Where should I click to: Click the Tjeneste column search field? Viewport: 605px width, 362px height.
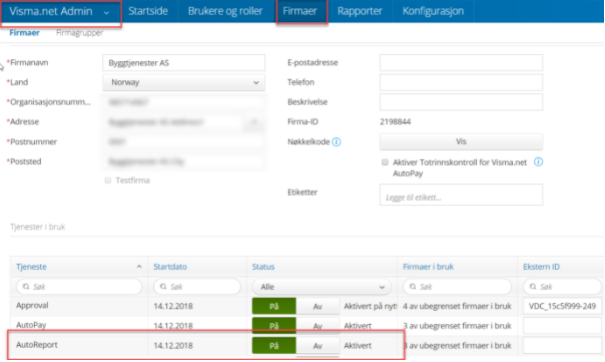(79, 287)
